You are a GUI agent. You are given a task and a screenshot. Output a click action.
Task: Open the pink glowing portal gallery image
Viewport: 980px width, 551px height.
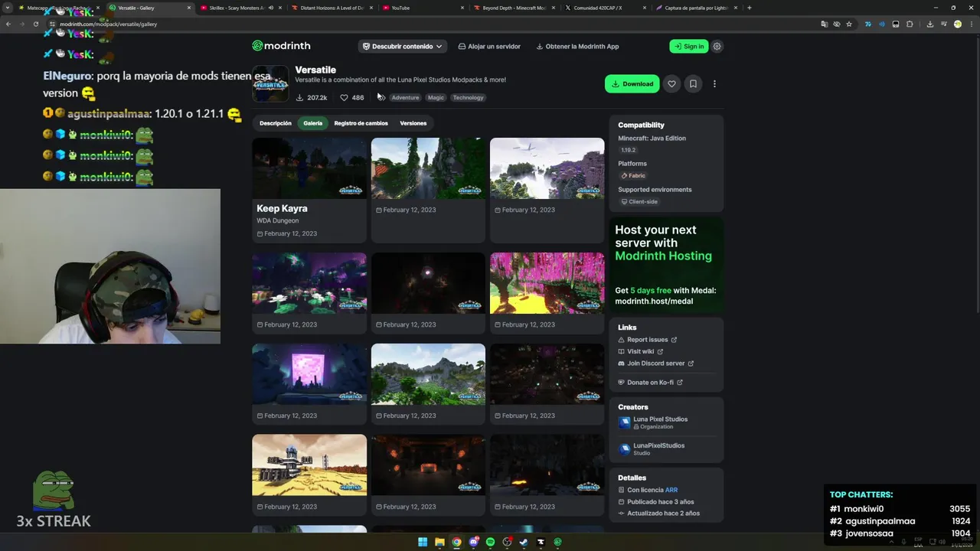309,374
